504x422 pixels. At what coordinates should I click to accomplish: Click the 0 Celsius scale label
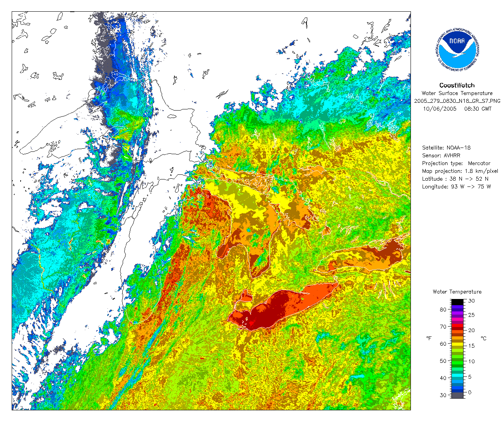click(470, 392)
